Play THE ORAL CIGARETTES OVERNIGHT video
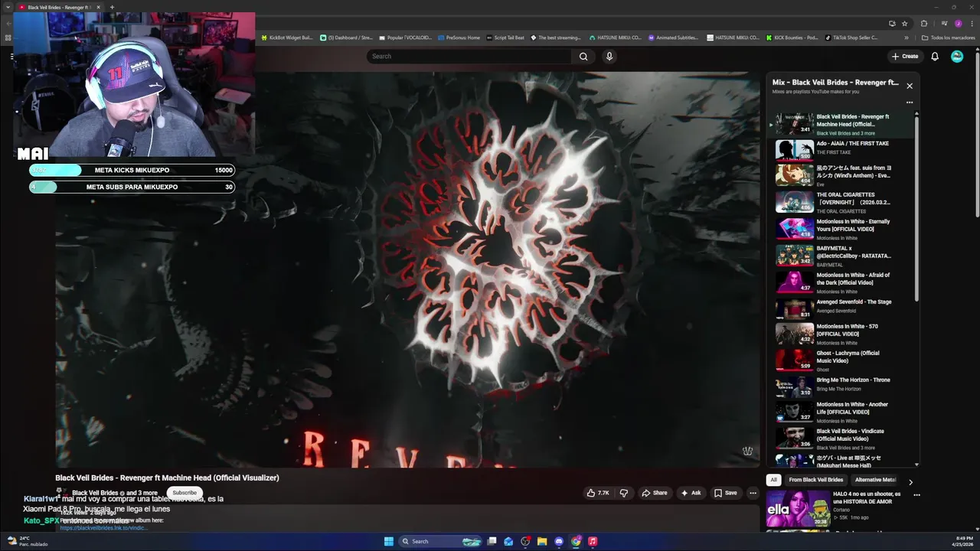The image size is (980, 551). [x=842, y=203]
